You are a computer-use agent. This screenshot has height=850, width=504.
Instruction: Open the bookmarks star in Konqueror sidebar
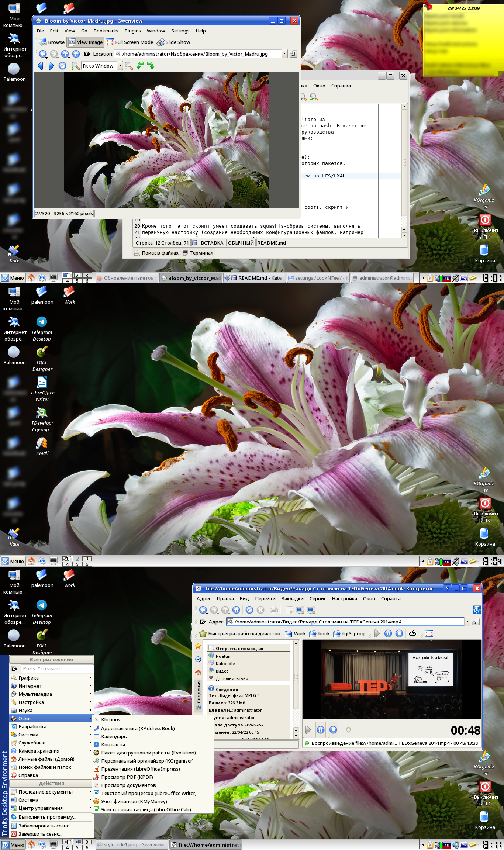pyautogui.click(x=198, y=646)
